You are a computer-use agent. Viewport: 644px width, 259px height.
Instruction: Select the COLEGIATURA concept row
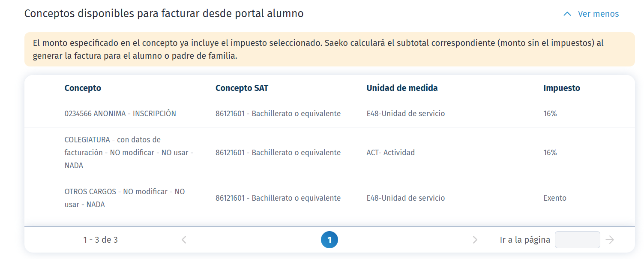129,152
